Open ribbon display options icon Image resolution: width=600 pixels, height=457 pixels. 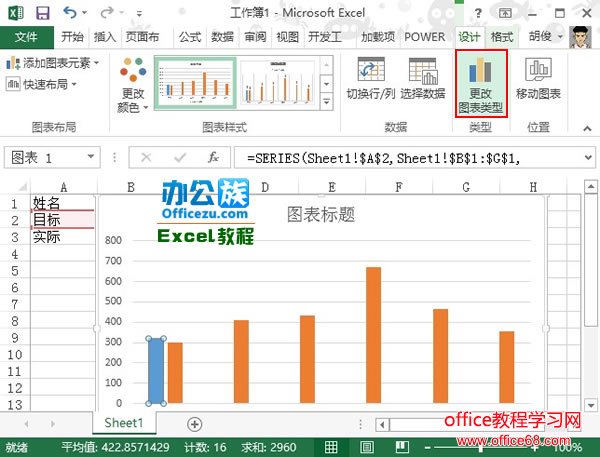point(505,13)
